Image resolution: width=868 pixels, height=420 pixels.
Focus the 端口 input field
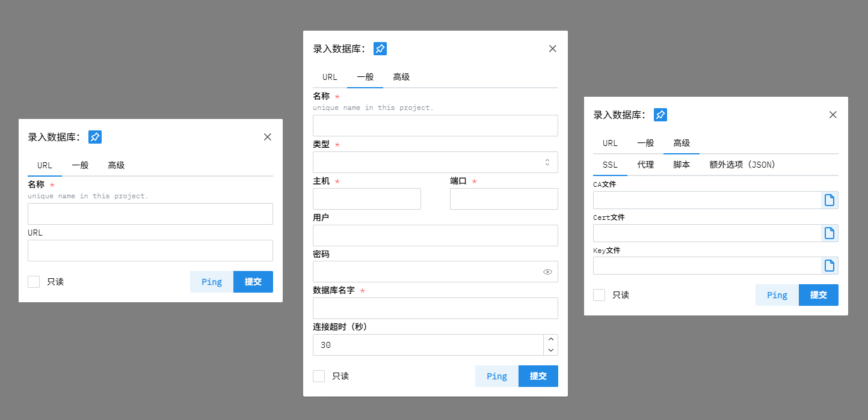tap(504, 199)
